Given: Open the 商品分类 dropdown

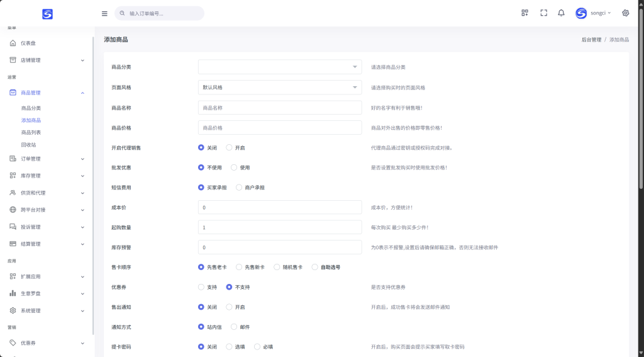Looking at the screenshot, I should 280,67.
